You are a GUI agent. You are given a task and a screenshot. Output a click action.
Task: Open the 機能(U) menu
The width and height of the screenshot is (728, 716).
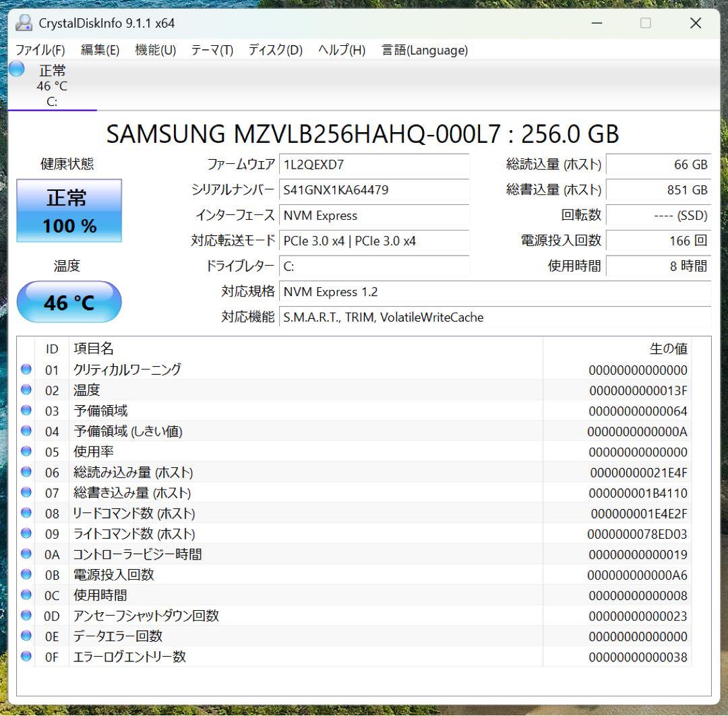tap(155, 50)
